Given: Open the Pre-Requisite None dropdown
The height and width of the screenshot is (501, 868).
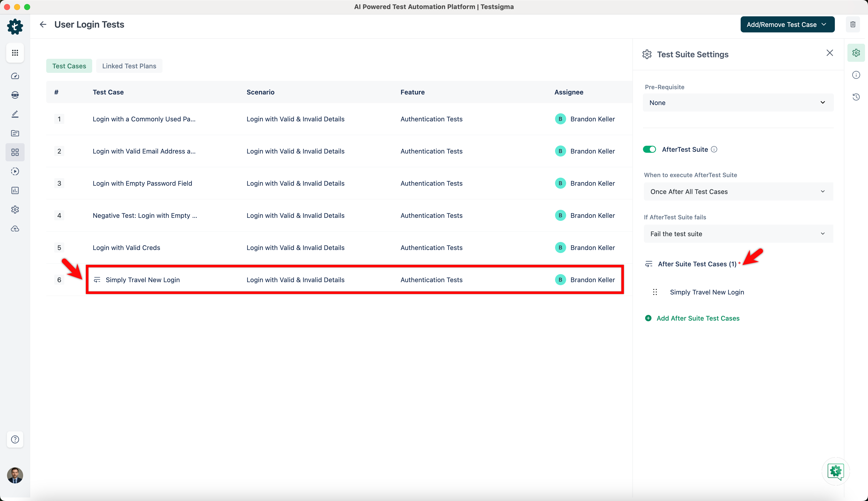Looking at the screenshot, I should pyautogui.click(x=738, y=103).
